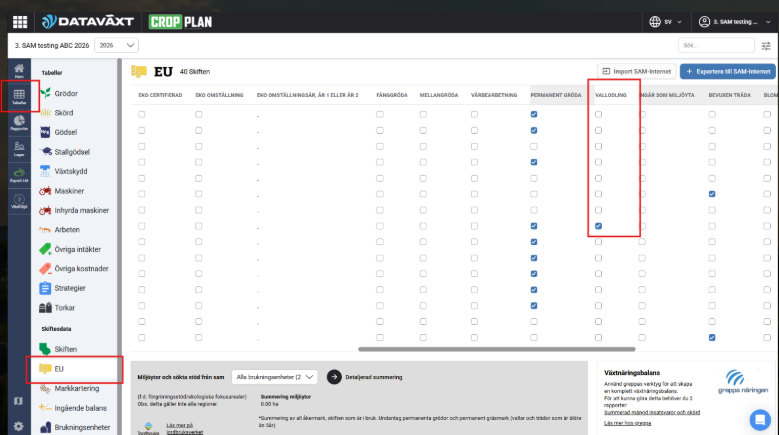Image resolution: width=779 pixels, height=435 pixels.
Task: Uncheck first row Permanent gröda checkbox
Action: [534, 115]
